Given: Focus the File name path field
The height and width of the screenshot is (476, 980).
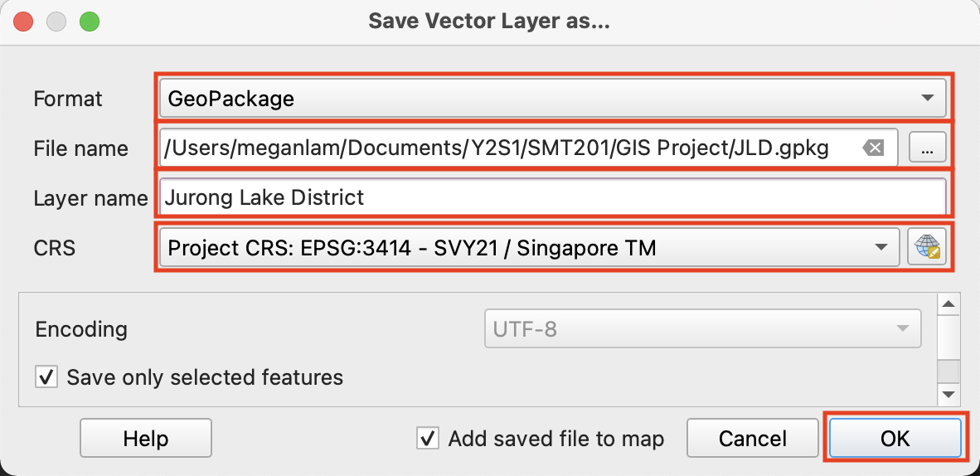Looking at the screenshot, I should [506, 148].
